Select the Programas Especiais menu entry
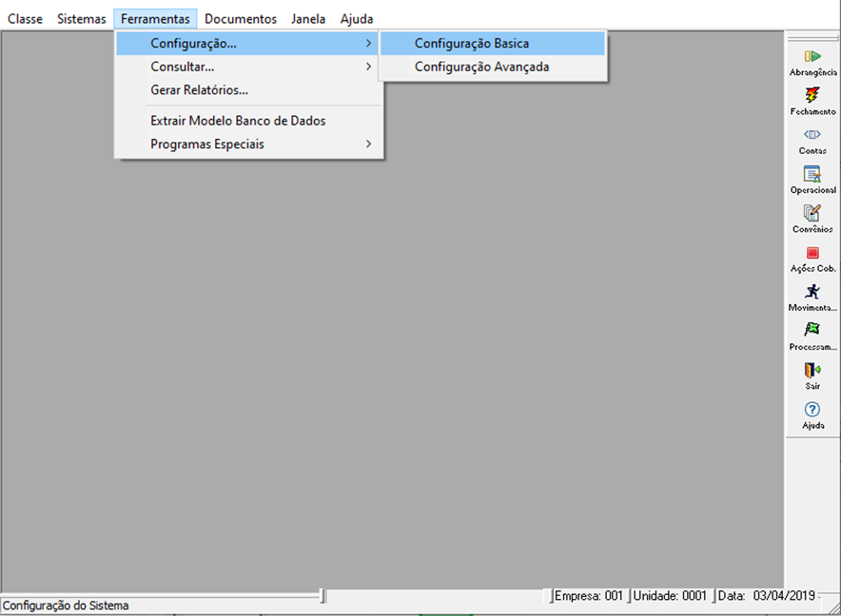The width and height of the screenshot is (841, 616). pyautogui.click(x=249, y=144)
